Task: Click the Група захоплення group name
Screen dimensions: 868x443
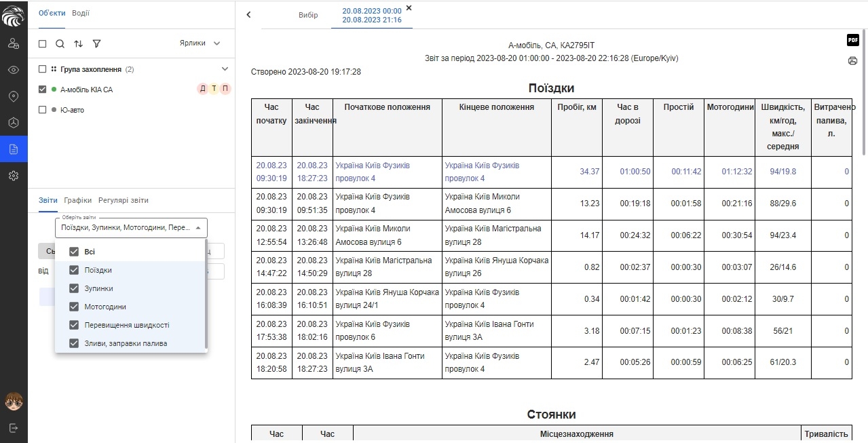Action: pos(91,69)
